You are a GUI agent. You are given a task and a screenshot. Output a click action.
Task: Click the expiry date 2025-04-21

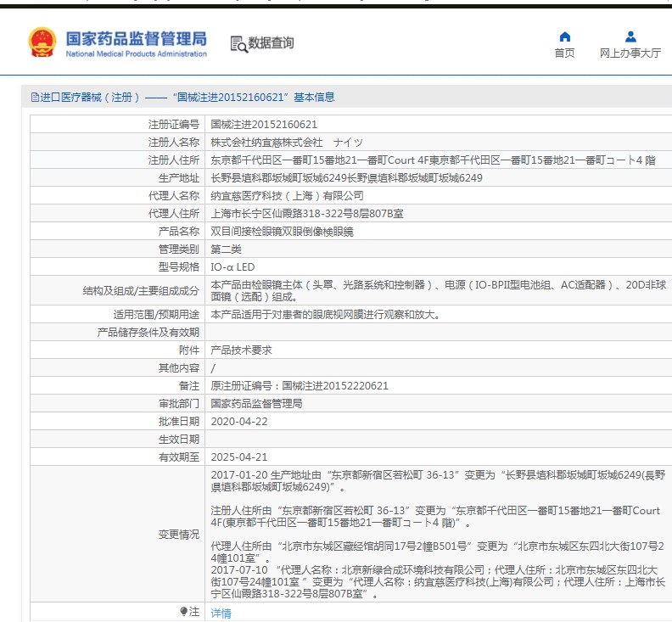click(x=238, y=457)
